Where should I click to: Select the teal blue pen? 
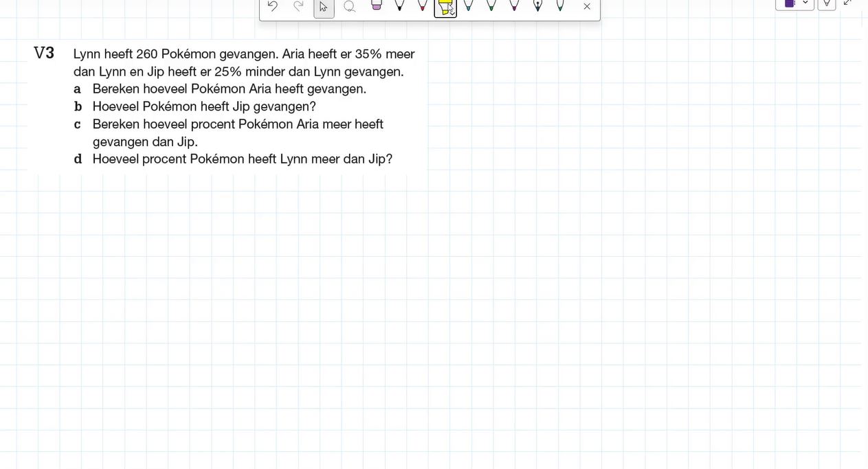pos(468,5)
